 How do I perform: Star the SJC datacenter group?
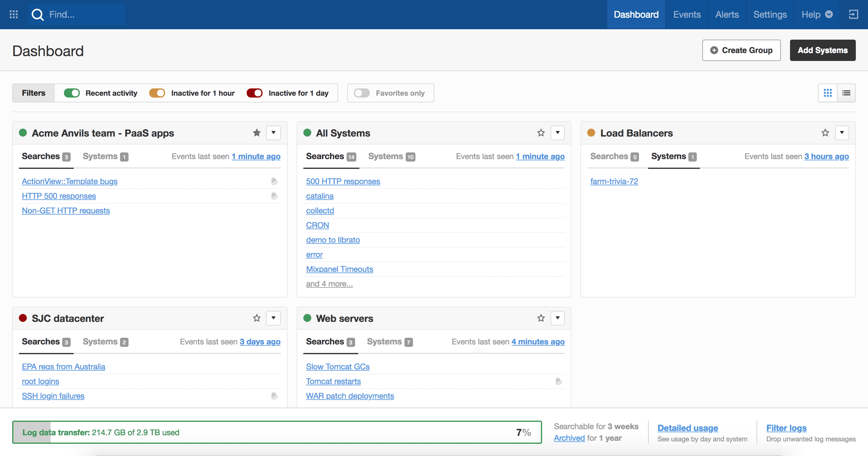pos(257,318)
